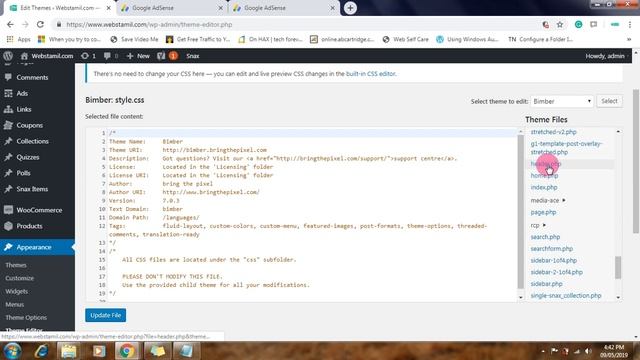The height and width of the screenshot is (360, 640).
Task: Open the file explorer folder taskbar icon
Action: pyautogui.click(x=69, y=351)
